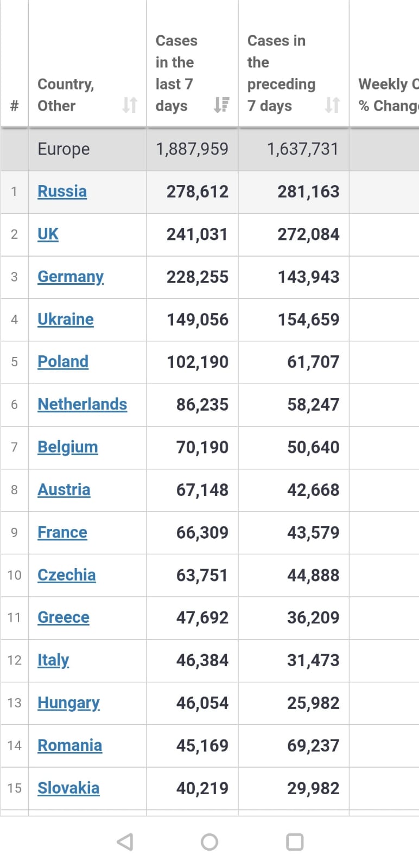
Task: Sort by Cases in last 7 days icon
Action: click(x=221, y=104)
